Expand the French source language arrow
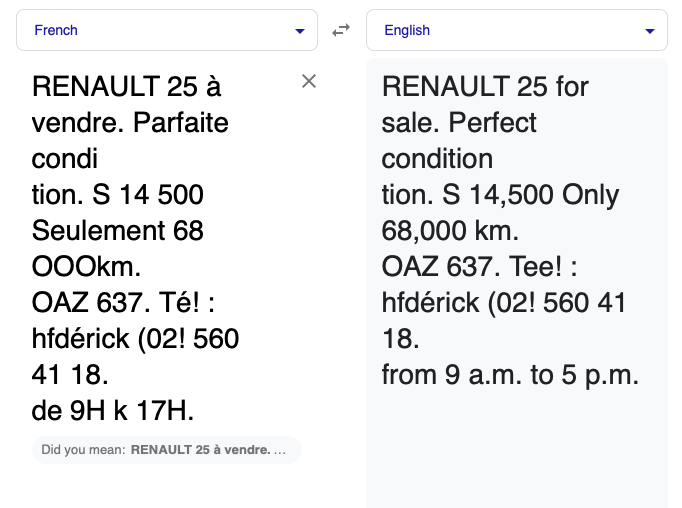 coord(300,31)
